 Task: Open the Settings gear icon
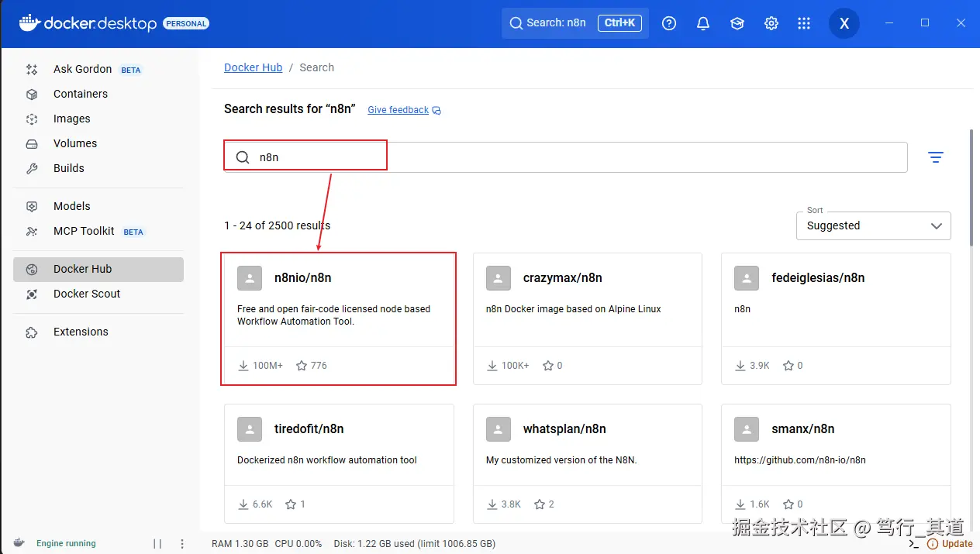771,23
